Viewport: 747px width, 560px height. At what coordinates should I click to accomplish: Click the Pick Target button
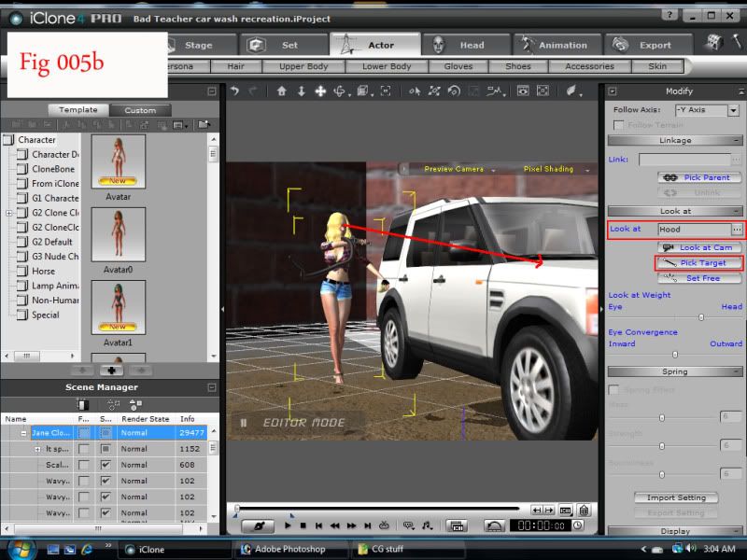(x=699, y=263)
